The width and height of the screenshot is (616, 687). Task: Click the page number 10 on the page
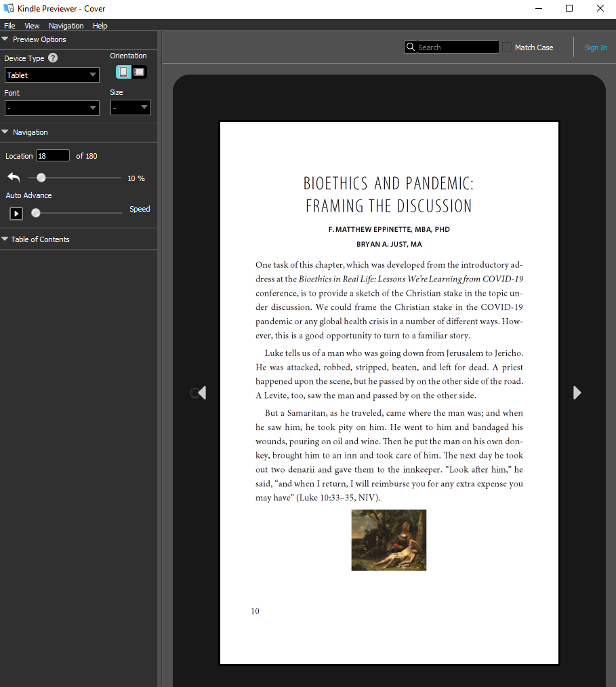click(255, 611)
